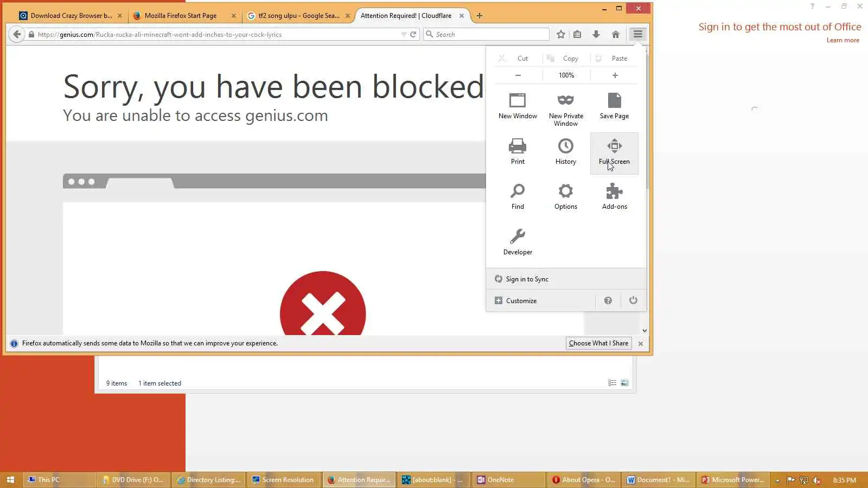Close the Attention Required Cloudflare tab
Screen dimensions: 868x488
pos(462,16)
